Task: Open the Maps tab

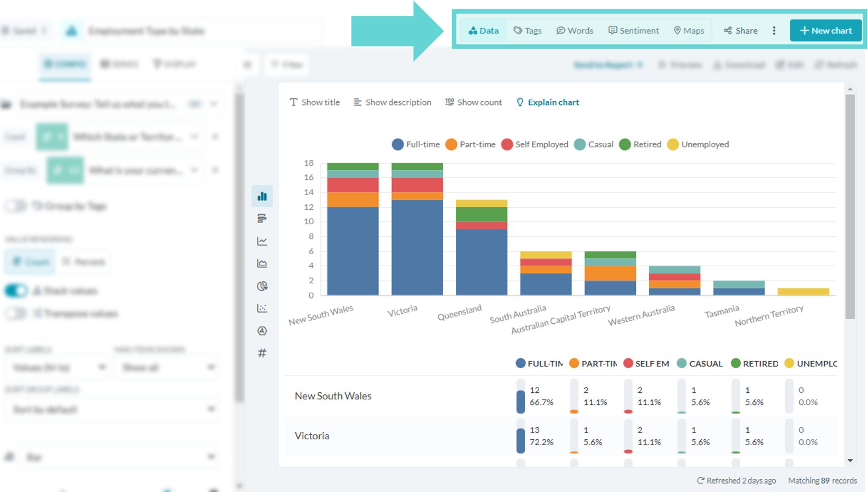Action: click(x=689, y=31)
